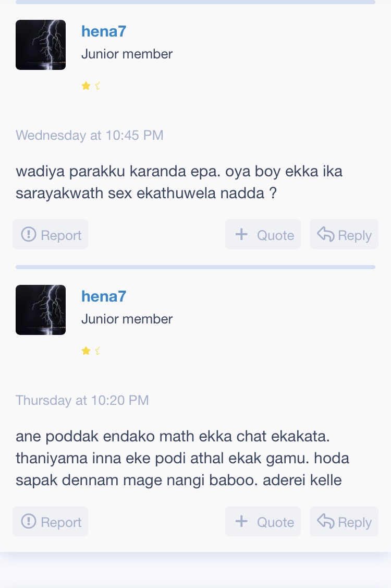Screen dimensions: 391x588
Task: Click the exclamation icon in second Report button
Action: tap(29, 521)
